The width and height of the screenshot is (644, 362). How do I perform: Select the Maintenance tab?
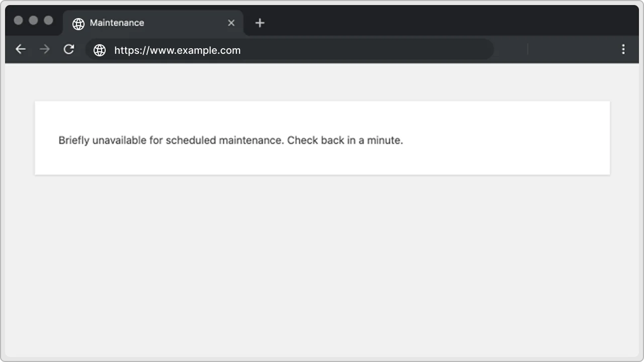pos(153,23)
